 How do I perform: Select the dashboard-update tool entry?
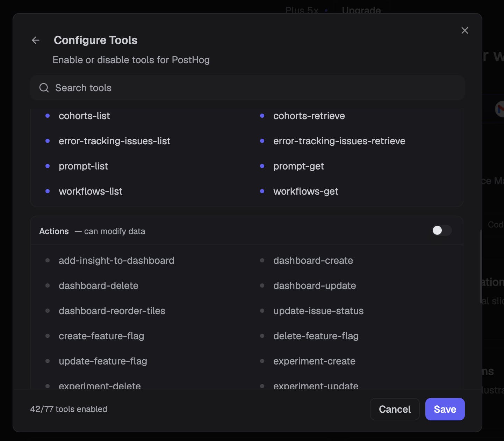point(314,285)
